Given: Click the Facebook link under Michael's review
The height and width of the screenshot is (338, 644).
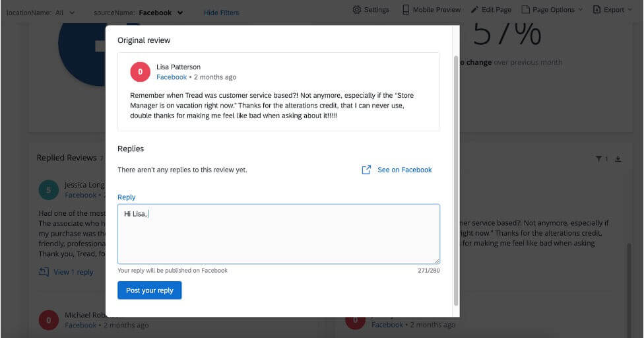Looking at the screenshot, I should [80, 325].
